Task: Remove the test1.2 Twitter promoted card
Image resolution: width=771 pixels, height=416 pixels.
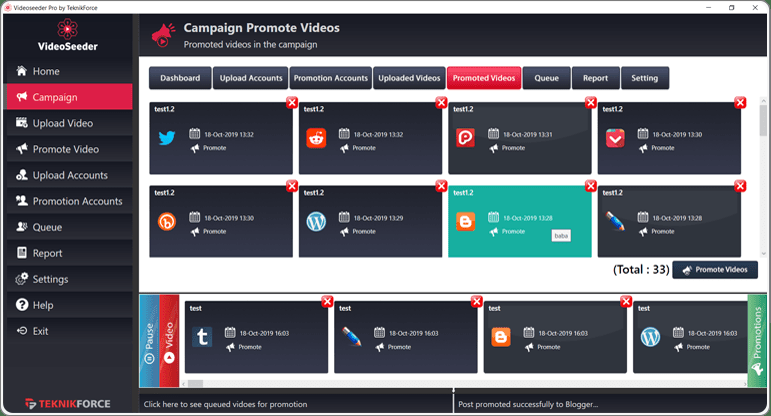Action: click(292, 102)
